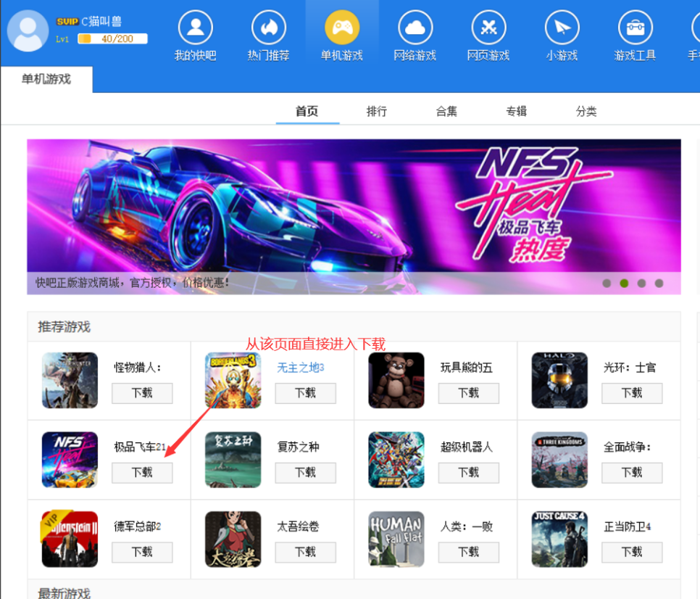Image resolution: width=700 pixels, height=599 pixels.
Task: Open Halo game cover
Action: (x=559, y=380)
